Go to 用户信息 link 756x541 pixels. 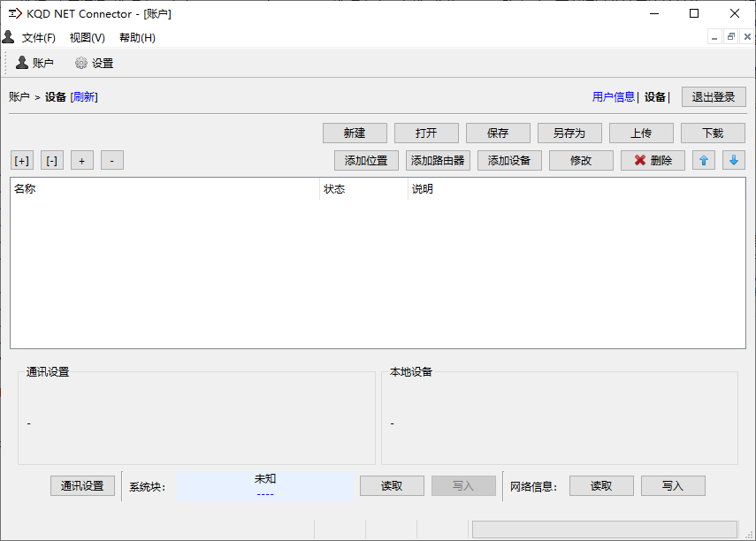[613, 97]
